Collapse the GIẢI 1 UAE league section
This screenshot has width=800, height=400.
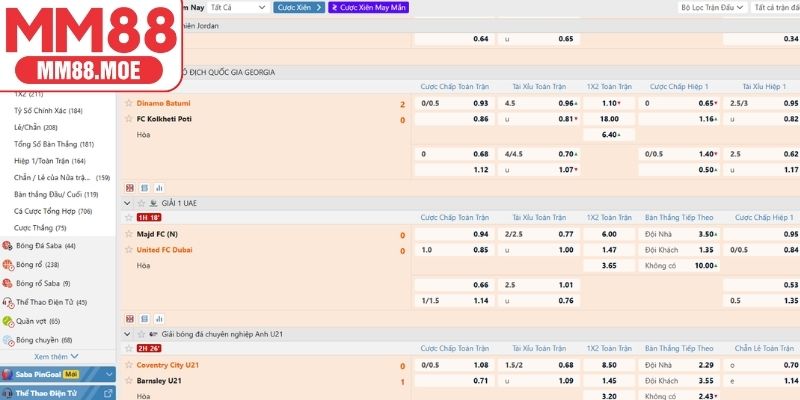(127, 202)
